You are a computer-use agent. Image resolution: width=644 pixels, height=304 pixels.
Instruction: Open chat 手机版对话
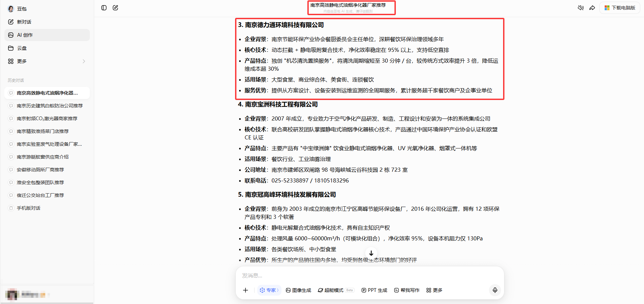coord(47,208)
